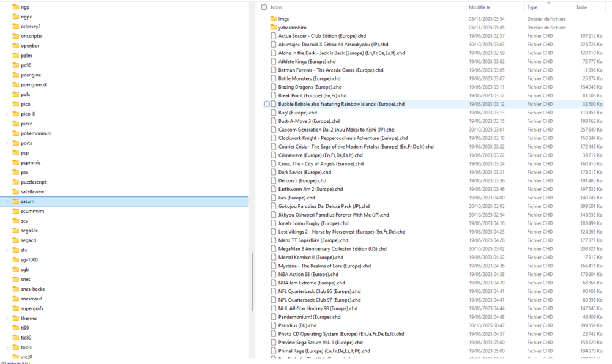This screenshot has height=364, width=612.
Task: Select the segacd folder icon
Action: pyautogui.click(x=16, y=240)
